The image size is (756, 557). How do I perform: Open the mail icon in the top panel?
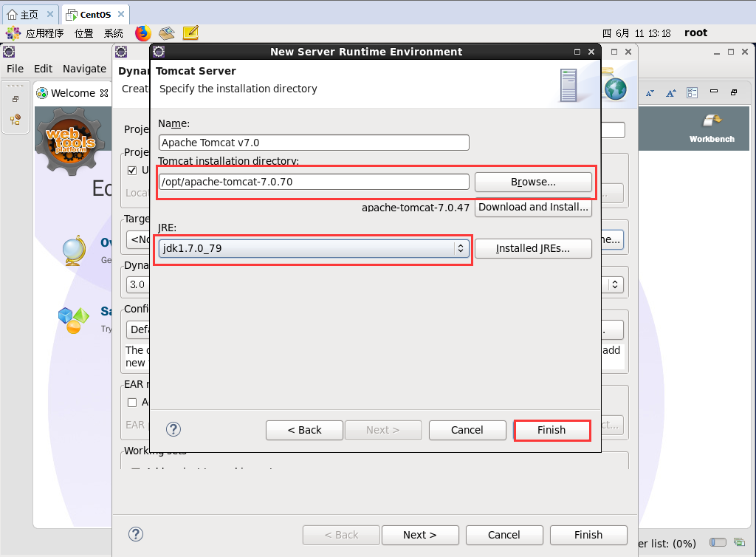[x=167, y=33]
